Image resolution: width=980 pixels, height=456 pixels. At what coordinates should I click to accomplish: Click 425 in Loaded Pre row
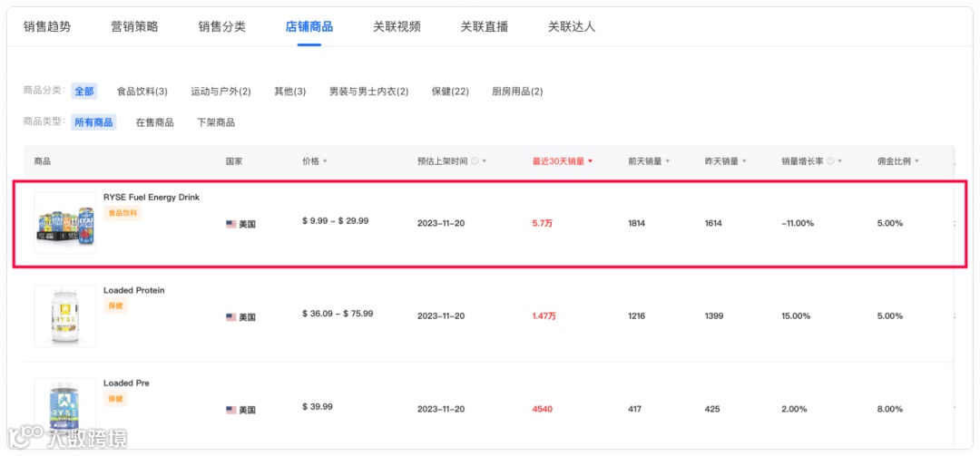pyautogui.click(x=712, y=409)
